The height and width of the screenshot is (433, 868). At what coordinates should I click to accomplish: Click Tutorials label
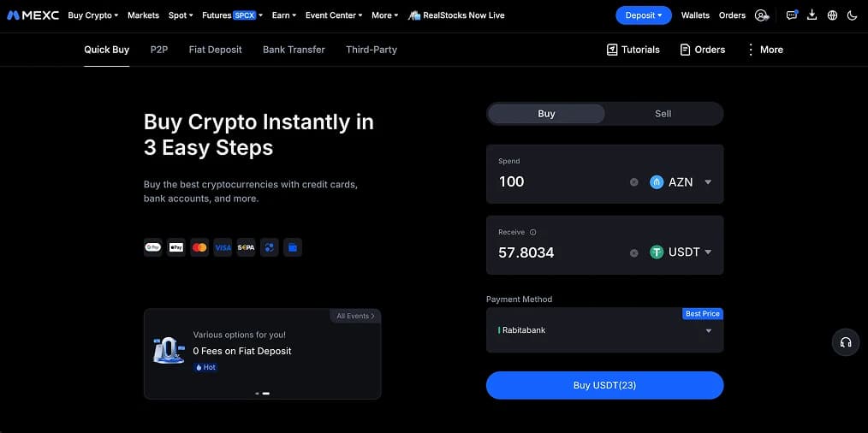click(x=640, y=50)
